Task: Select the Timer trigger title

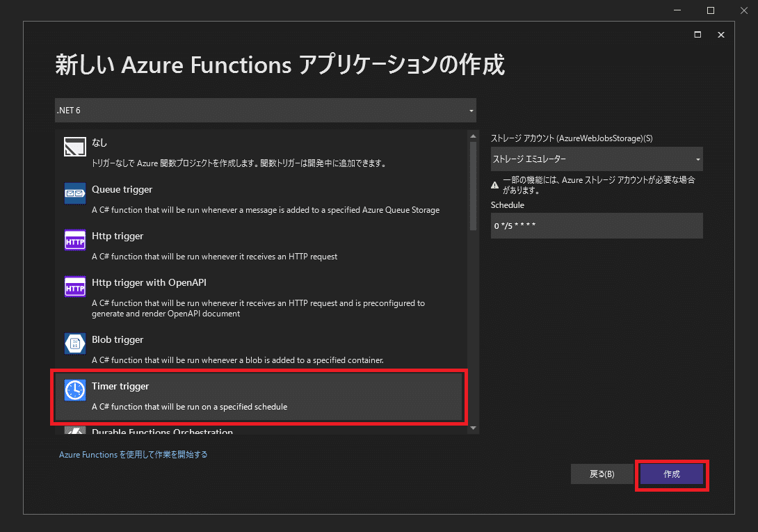Action: pyautogui.click(x=120, y=386)
